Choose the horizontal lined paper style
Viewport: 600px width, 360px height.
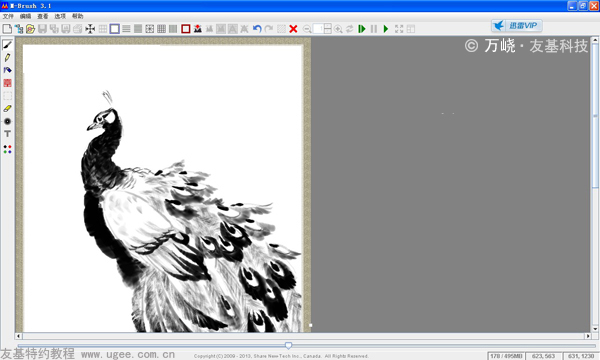pyautogui.click(x=126, y=29)
